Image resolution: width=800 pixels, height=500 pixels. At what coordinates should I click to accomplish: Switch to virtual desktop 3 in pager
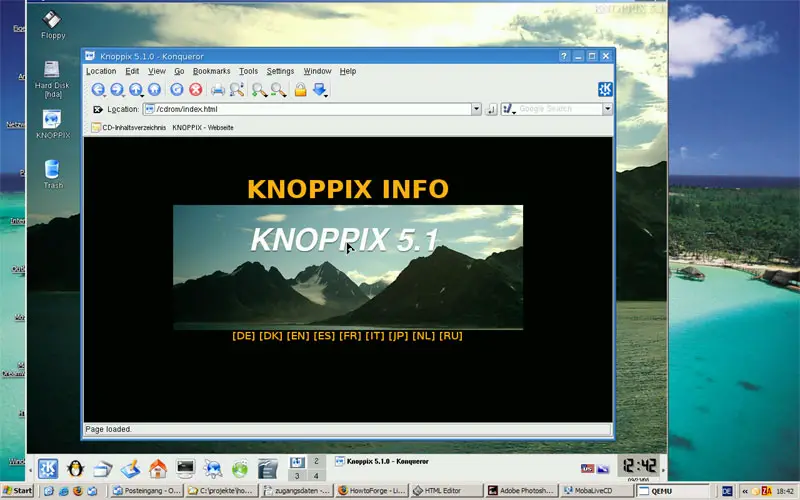tap(297, 476)
